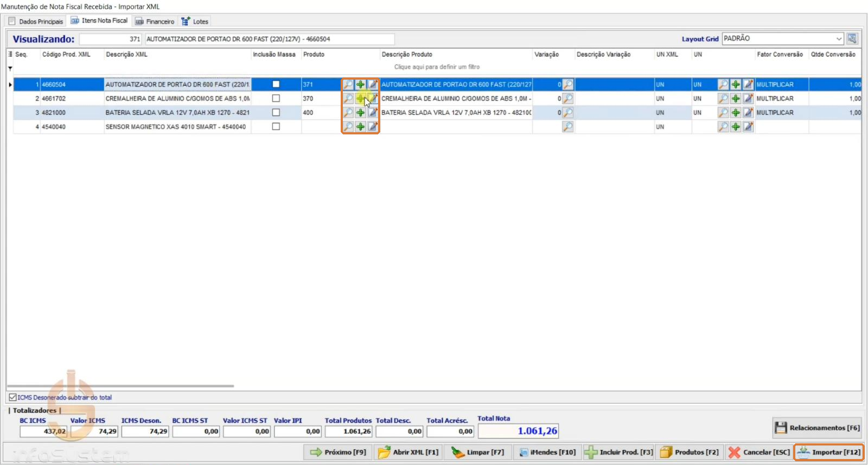
Task: Click the horizontal grid scrollbar
Action: [120, 386]
